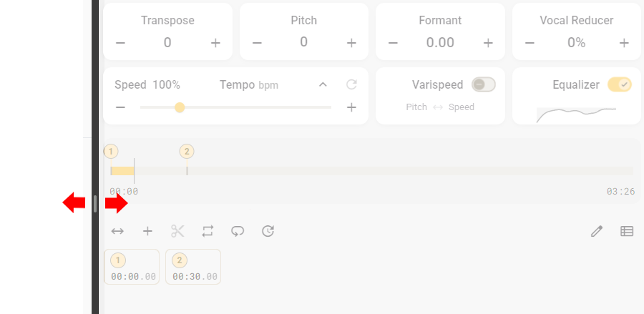Open marker editing with pencil icon
The height and width of the screenshot is (314, 644).
click(x=597, y=231)
